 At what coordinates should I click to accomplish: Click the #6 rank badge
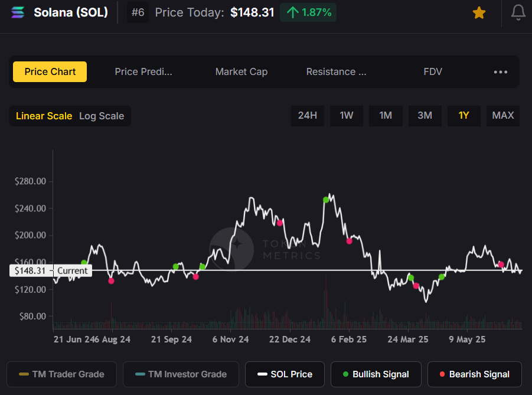click(x=138, y=12)
